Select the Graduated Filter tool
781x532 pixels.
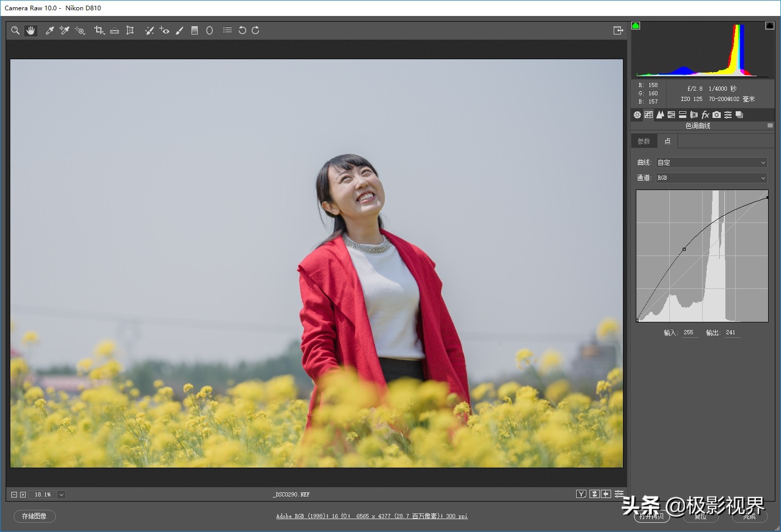click(195, 30)
